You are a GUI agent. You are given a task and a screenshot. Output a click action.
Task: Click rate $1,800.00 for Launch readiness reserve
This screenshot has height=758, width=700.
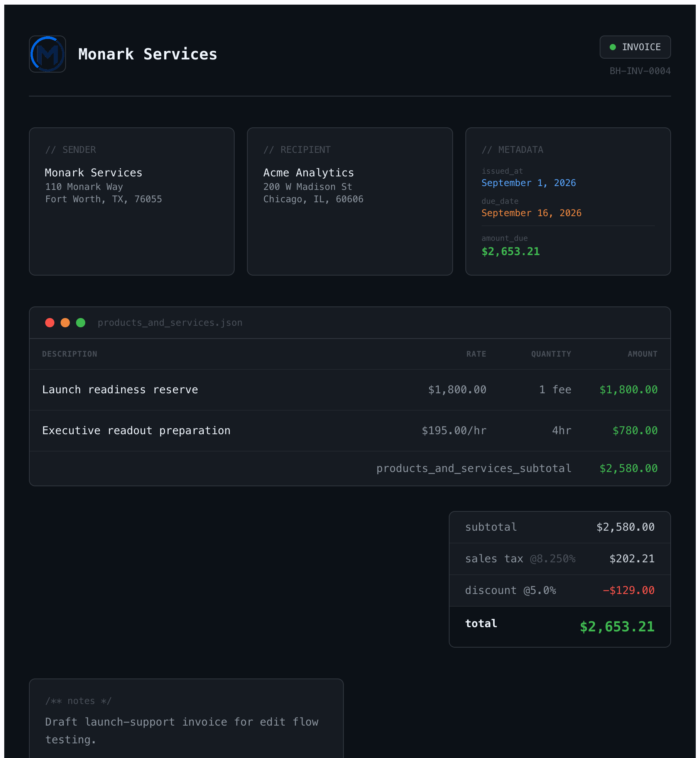click(x=457, y=390)
